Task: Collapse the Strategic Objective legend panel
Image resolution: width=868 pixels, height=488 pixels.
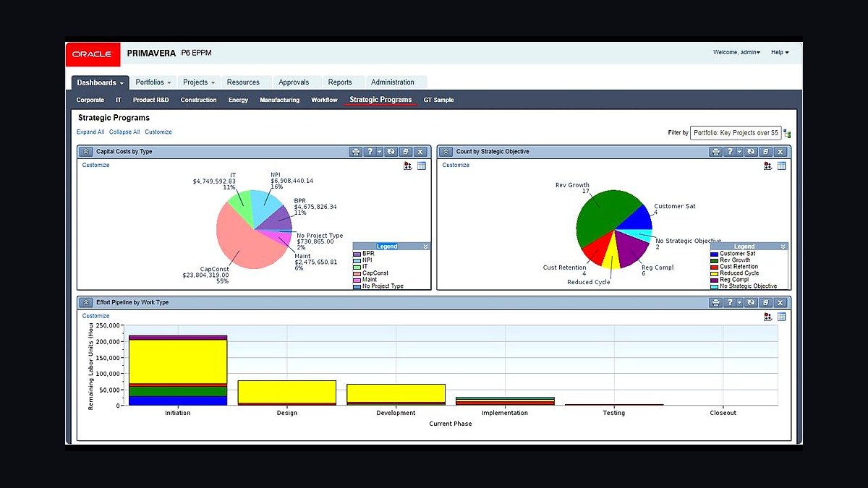Action: 783,247
